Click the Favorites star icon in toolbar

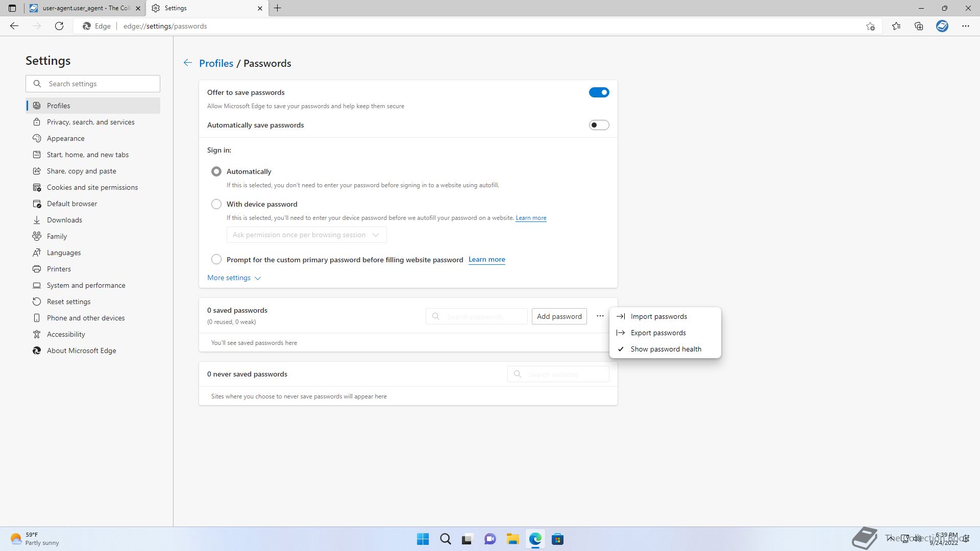(x=896, y=26)
